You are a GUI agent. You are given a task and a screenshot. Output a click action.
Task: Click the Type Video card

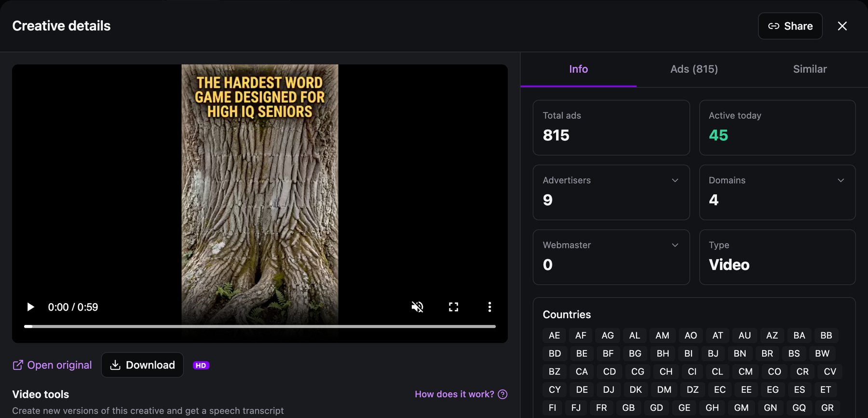tap(777, 257)
